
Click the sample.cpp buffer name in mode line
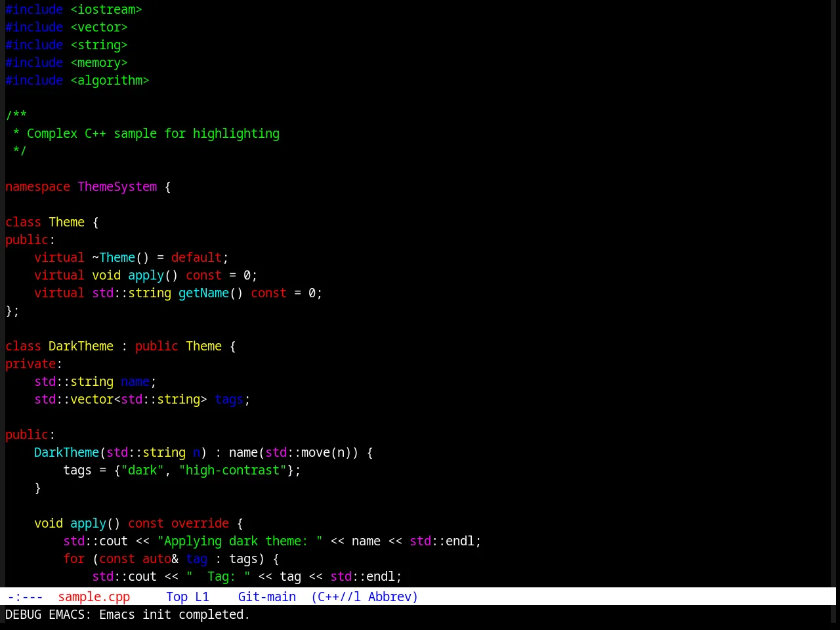(94, 597)
